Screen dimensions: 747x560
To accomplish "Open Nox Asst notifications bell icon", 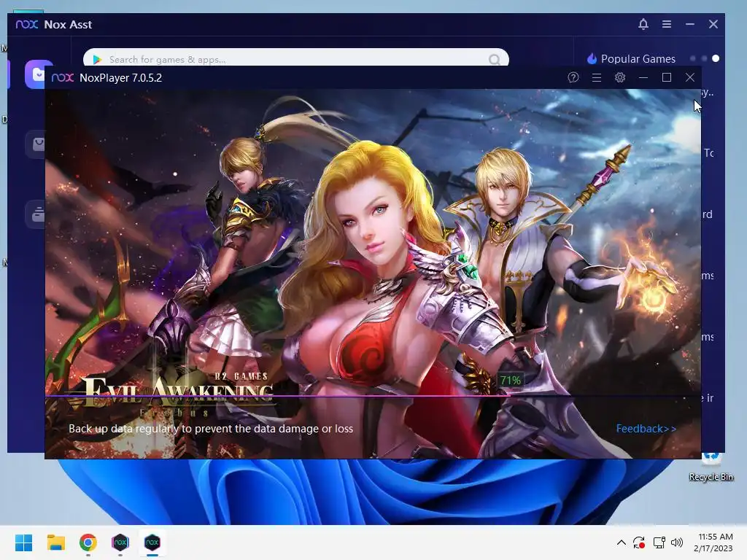I will [643, 24].
